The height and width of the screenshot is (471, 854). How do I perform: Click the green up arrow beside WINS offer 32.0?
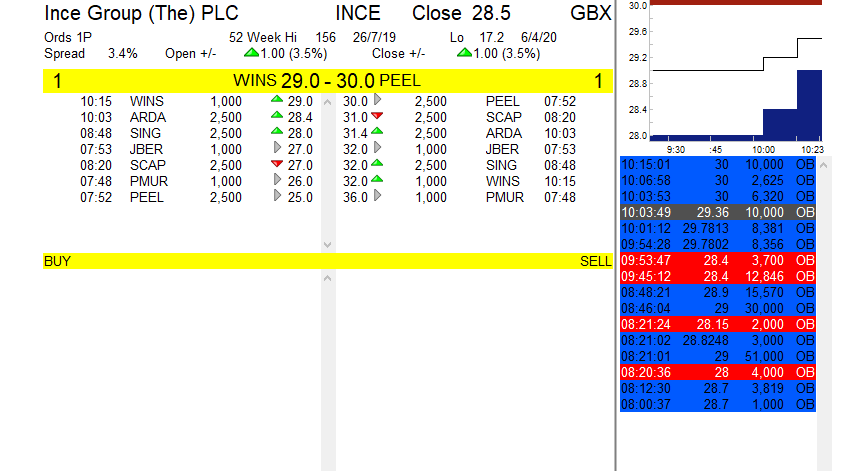(x=377, y=179)
